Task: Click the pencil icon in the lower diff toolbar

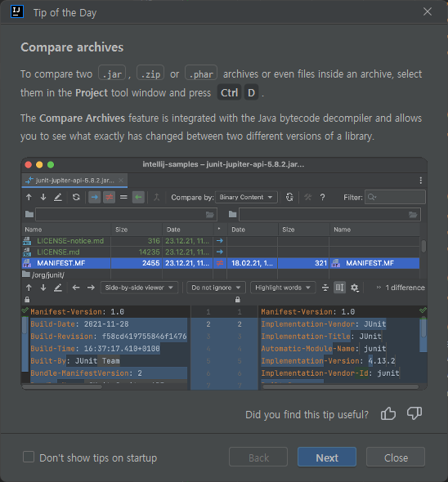Action: coord(58,288)
